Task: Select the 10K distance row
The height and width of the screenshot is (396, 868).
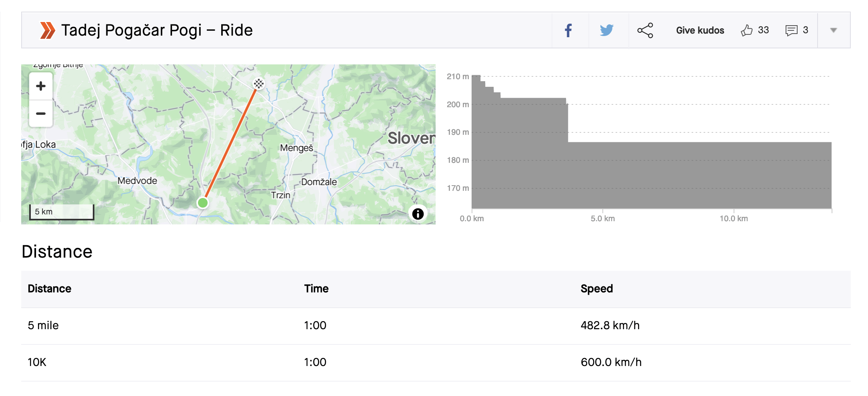Action: [x=436, y=362]
